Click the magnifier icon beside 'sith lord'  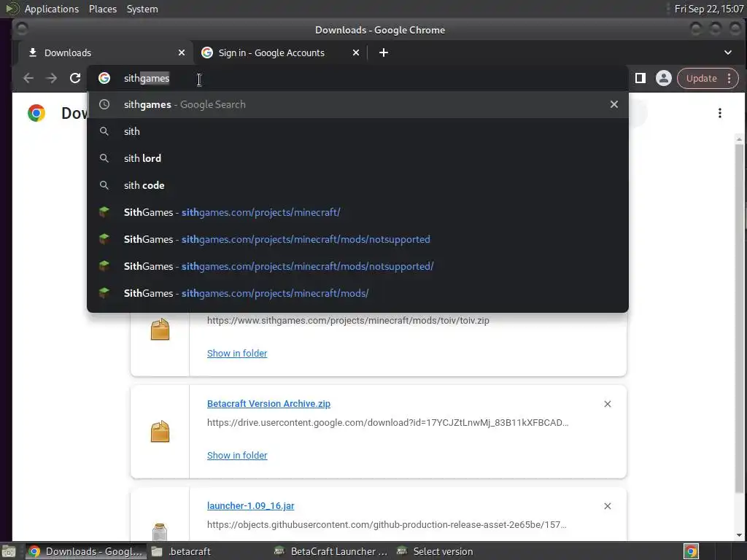coord(104,158)
